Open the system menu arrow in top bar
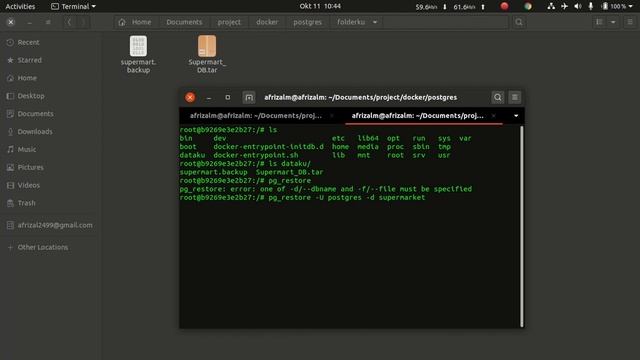The height and width of the screenshot is (360, 640). click(x=631, y=6)
